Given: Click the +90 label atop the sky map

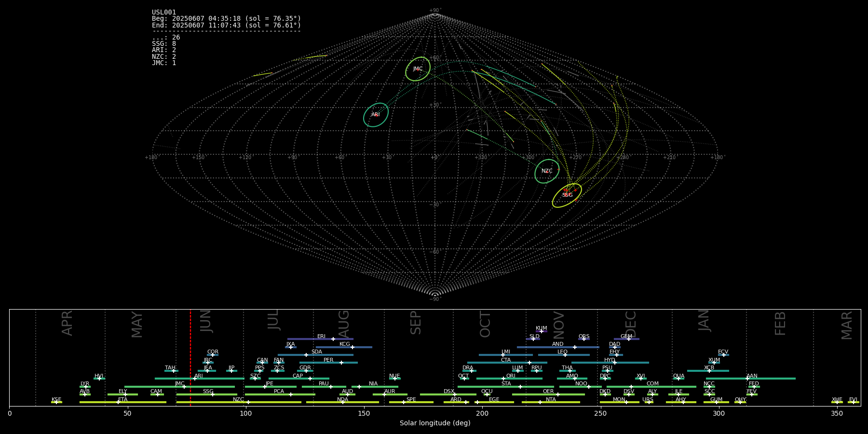Looking at the screenshot, I should pos(435,11).
